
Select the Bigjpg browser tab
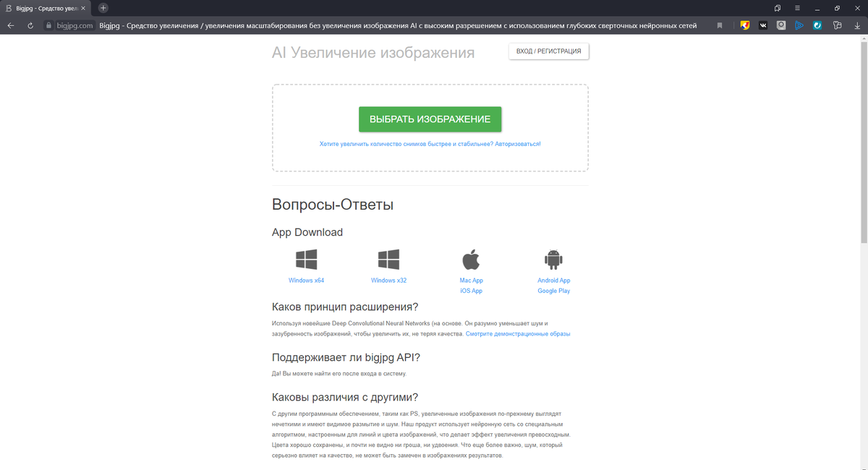click(47, 8)
